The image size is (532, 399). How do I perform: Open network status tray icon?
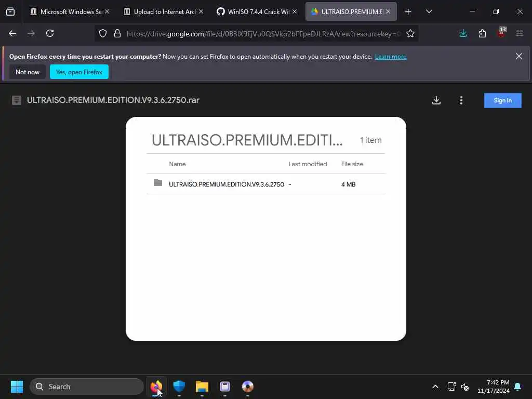pos(451,387)
